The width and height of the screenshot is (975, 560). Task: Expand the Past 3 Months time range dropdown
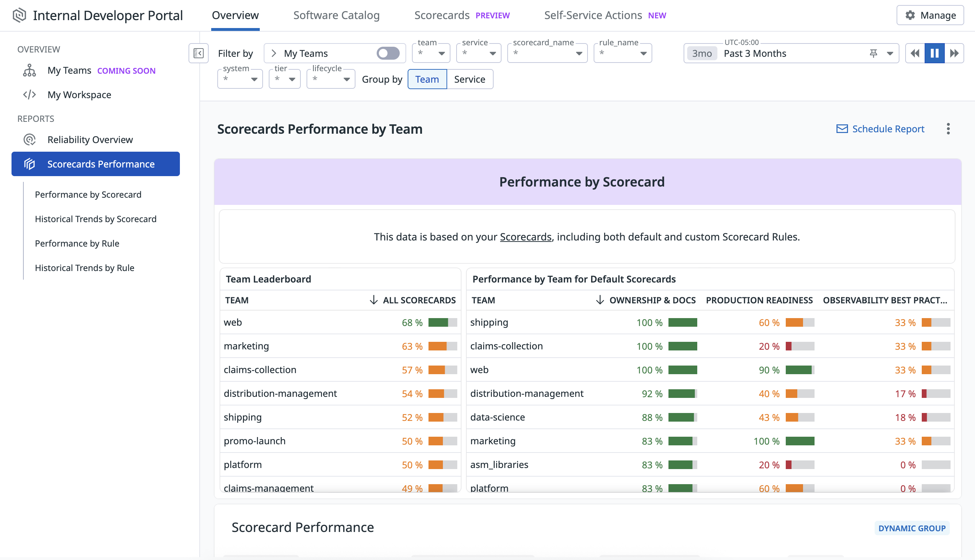point(889,54)
